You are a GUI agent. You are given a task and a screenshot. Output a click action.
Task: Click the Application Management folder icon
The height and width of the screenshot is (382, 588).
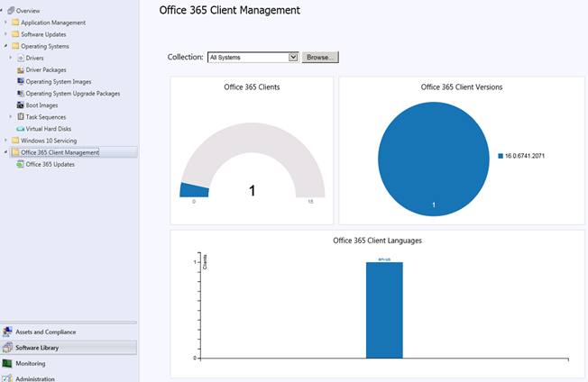[x=15, y=23]
